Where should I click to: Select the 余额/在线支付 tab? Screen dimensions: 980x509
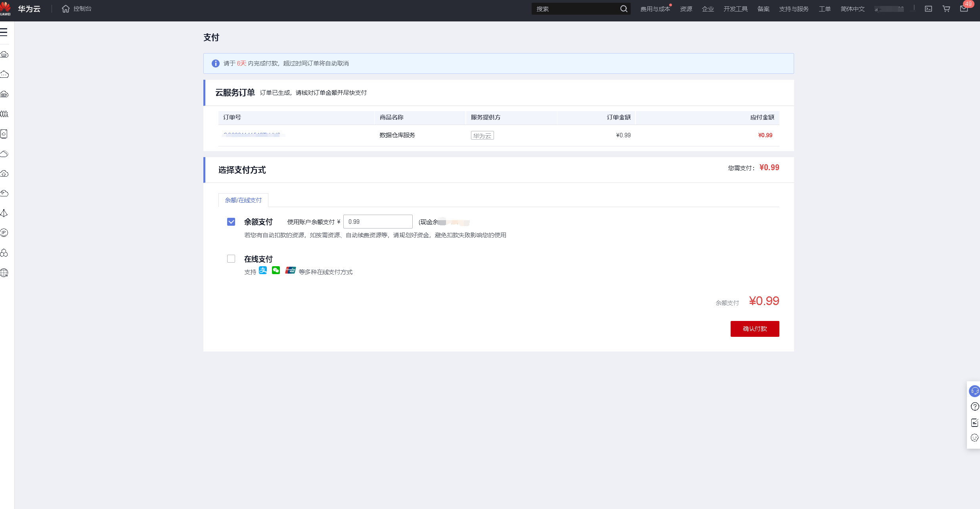pyautogui.click(x=243, y=200)
